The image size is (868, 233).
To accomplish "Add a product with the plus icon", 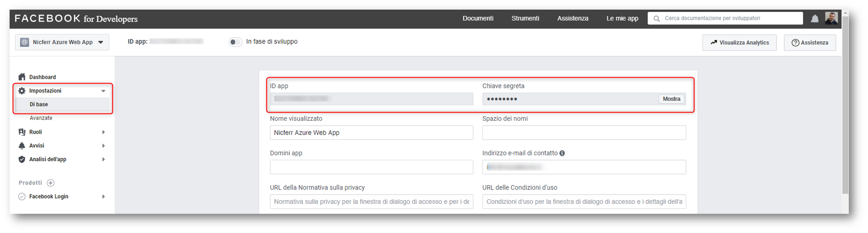I will coord(51,183).
